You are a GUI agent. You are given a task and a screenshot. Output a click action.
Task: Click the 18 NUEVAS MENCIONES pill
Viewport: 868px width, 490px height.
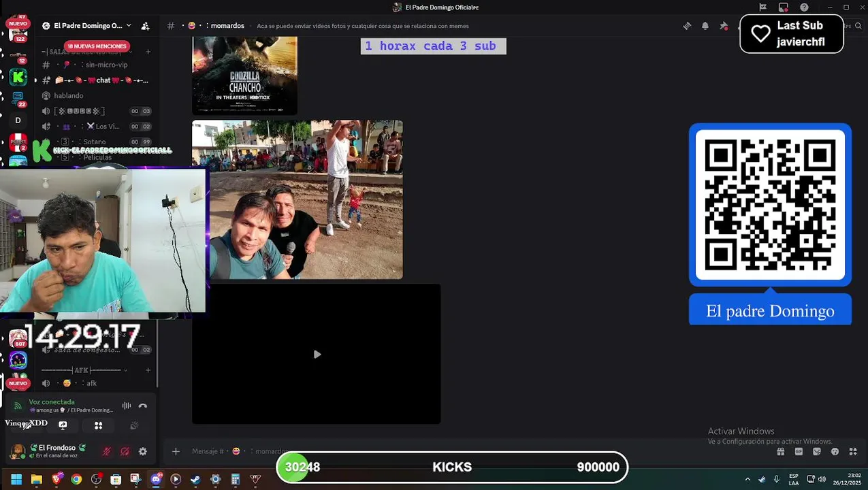97,46
